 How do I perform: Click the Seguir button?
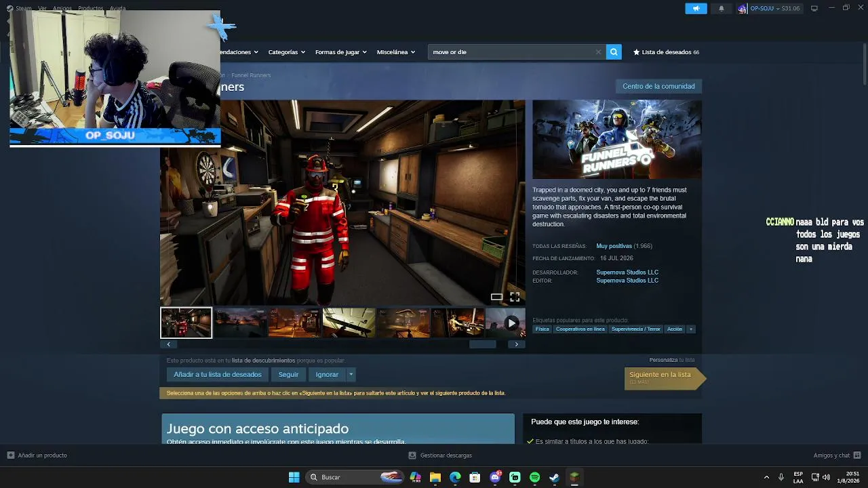[x=288, y=374]
